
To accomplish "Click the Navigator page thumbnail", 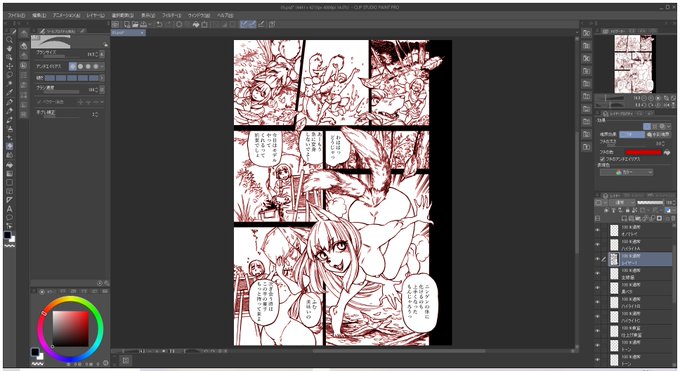I will pyautogui.click(x=634, y=64).
